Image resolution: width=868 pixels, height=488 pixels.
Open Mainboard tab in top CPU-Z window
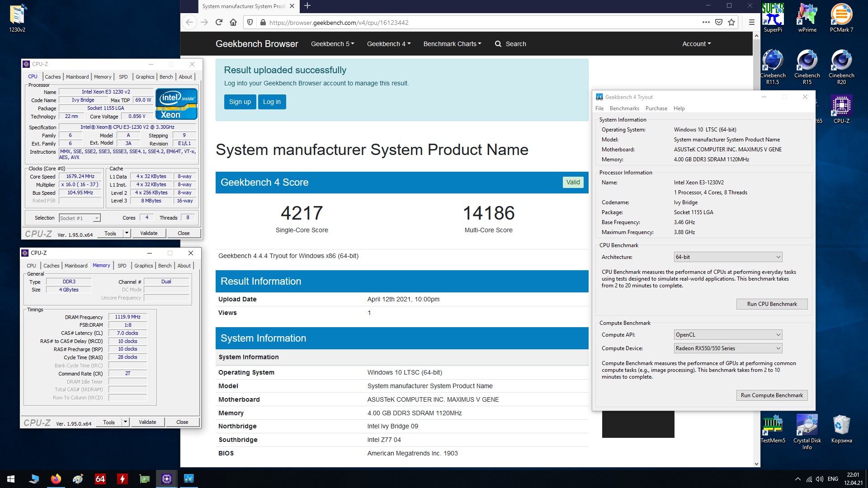point(77,77)
